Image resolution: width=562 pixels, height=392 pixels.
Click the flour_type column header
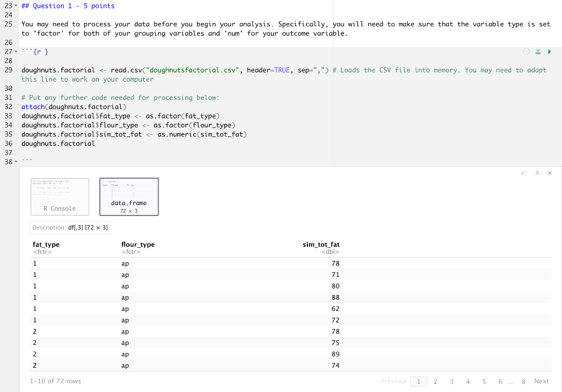[x=138, y=245]
